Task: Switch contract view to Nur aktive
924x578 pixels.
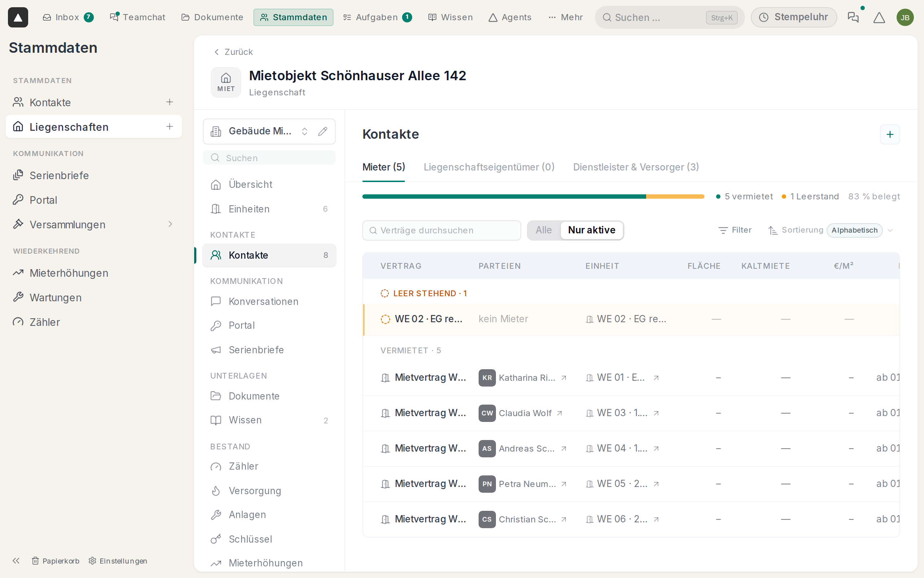Action: tap(592, 230)
